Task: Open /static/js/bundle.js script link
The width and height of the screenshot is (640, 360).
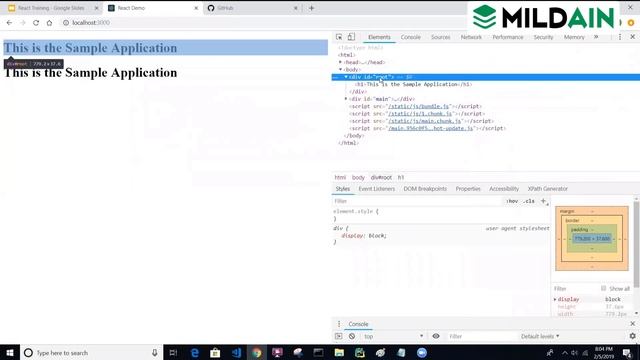Action: [x=418, y=106]
